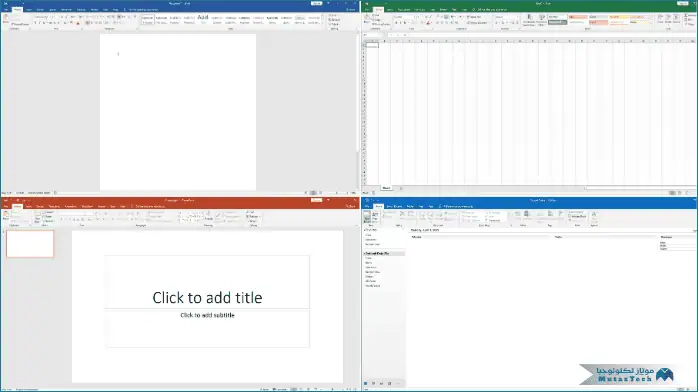Click the Paste icon in Excel

tap(367, 18)
